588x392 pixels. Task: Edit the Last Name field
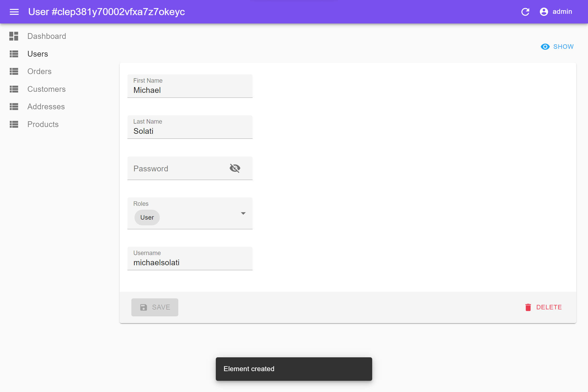[190, 127]
